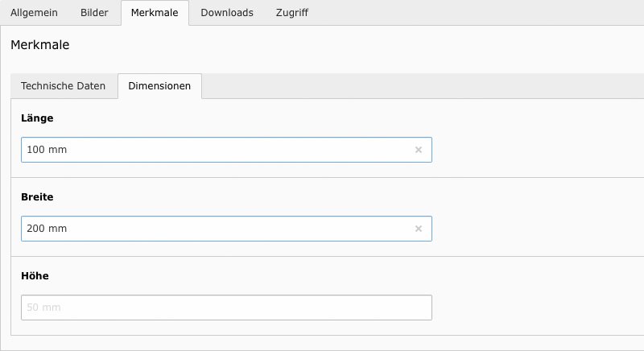Viewport: 644px width, 351px height.
Task: Open the Zugriff tab
Action: point(292,13)
